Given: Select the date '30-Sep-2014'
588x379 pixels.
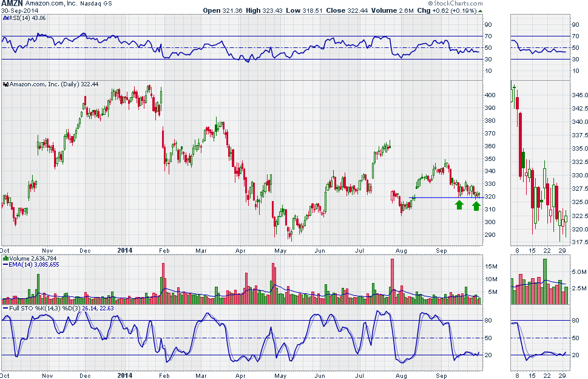Looking at the screenshot, I should [x=19, y=10].
